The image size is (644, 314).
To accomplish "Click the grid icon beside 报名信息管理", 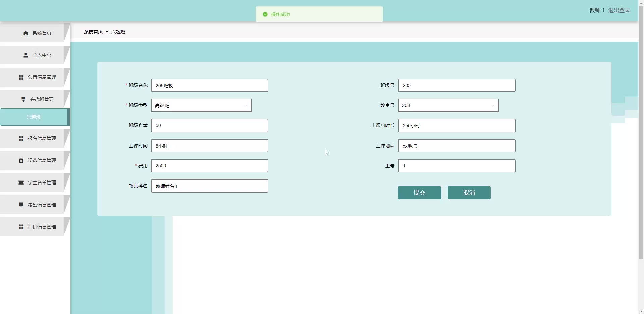I will 21,138.
